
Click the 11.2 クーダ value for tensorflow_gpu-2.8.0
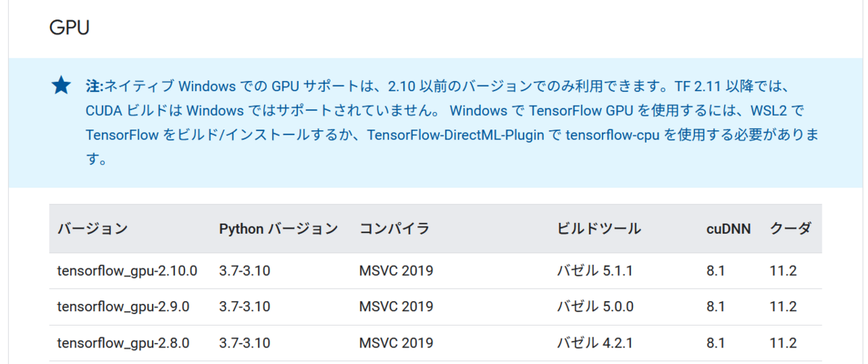[783, 343]
